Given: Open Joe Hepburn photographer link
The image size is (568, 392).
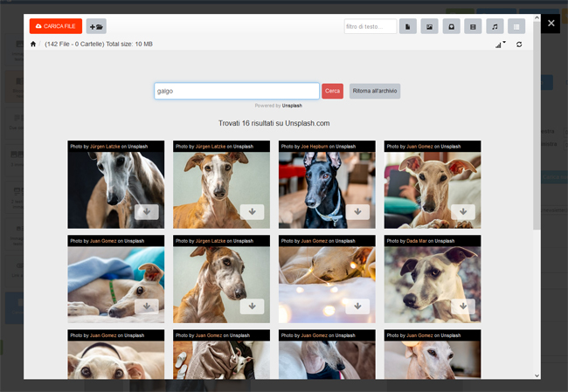Looking at the screenshot, I should click(x=313, y=147).
